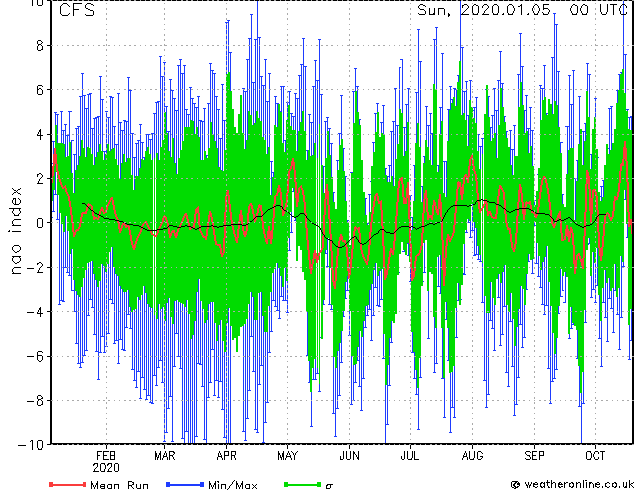634x490 pixels.
Task: Click the JUN month label
Action: [349, 456]
